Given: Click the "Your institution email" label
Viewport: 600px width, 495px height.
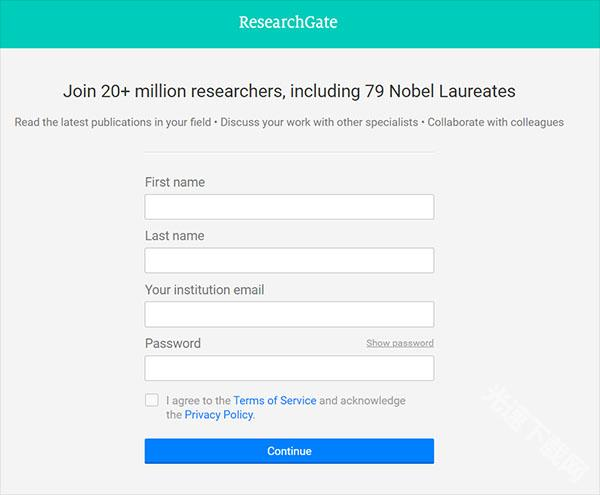Looking at the screenshot, I should pyautogui.click(x=204, y=290).
